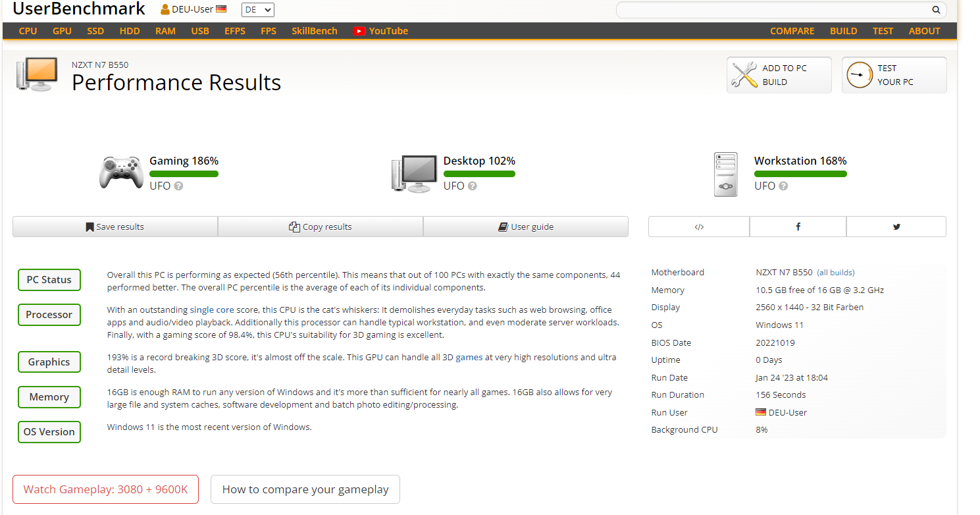Open the SkillBench menu item
The width and height of the screenshot is (980, 515).
(x=315, y=31)
